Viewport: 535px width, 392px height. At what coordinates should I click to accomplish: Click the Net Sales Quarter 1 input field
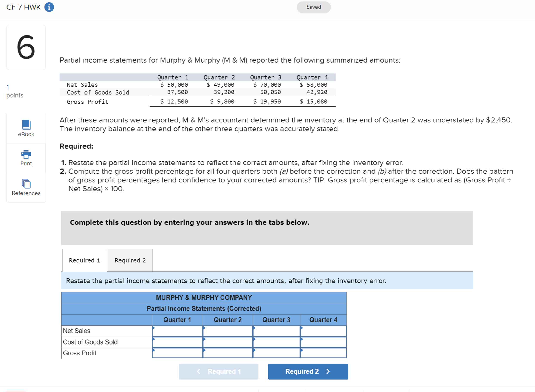178,331
